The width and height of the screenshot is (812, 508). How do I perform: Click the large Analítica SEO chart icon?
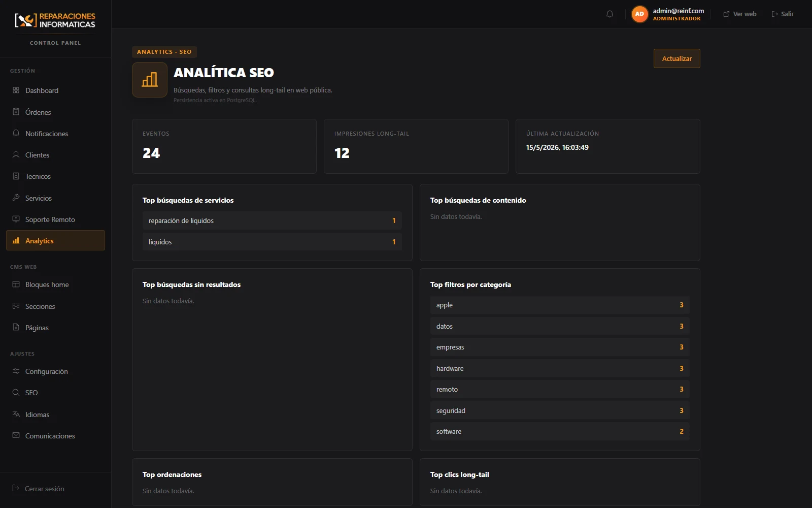tap(150, 80)
